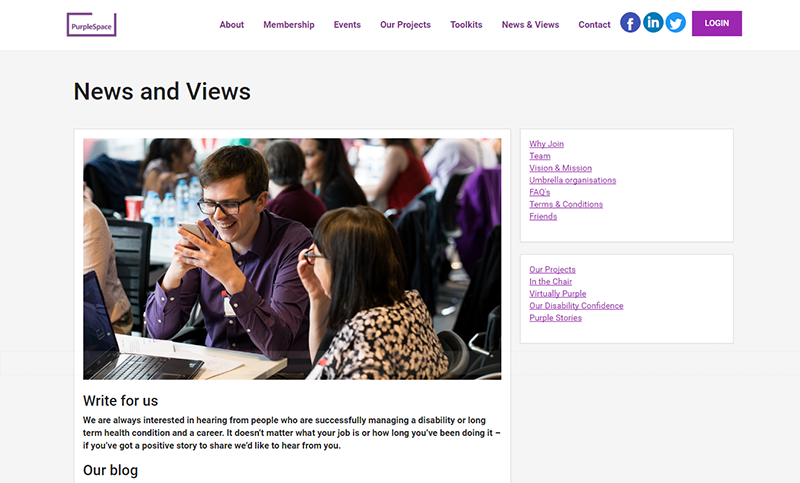Read the Terms & Conditions link
The height and width of the screenshot is (483, 800).
[x=566, y=204]
